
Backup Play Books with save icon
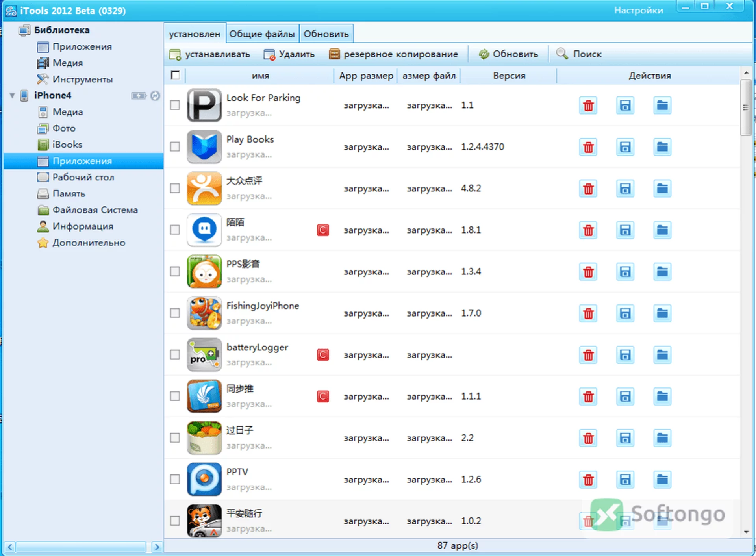point(625,147)
